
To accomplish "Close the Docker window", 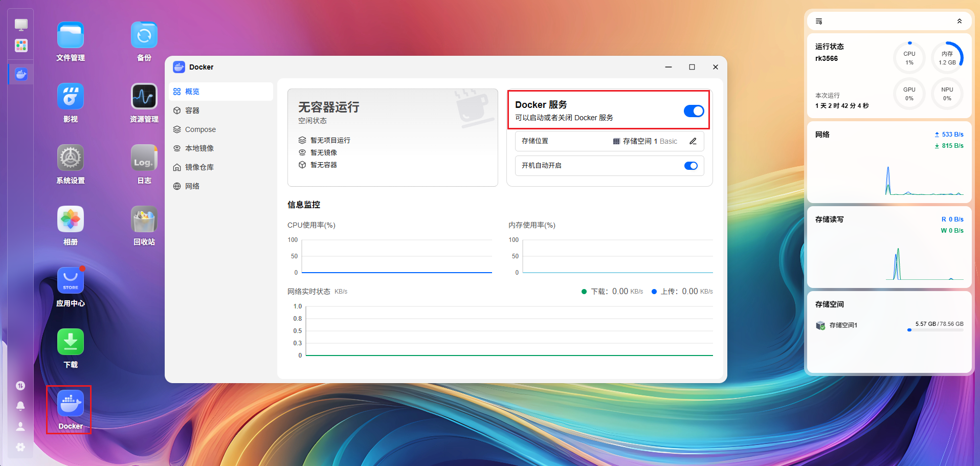I will point(716,67).
